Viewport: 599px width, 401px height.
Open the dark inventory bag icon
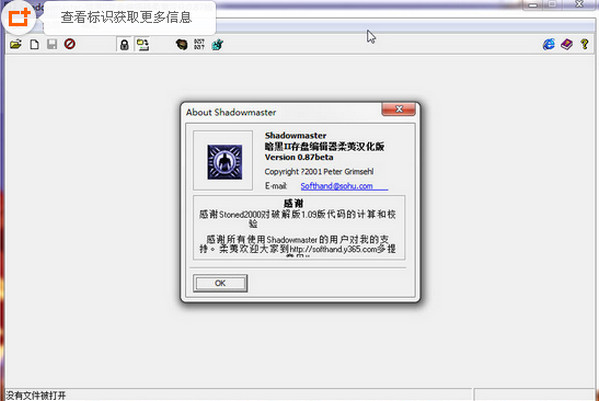181,45
